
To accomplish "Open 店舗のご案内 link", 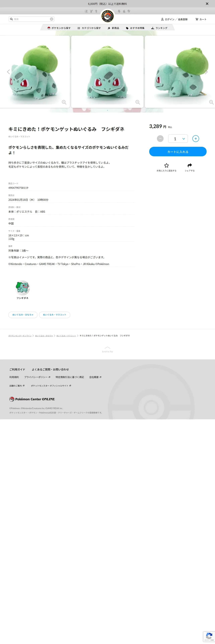I will tap(17, 386).
